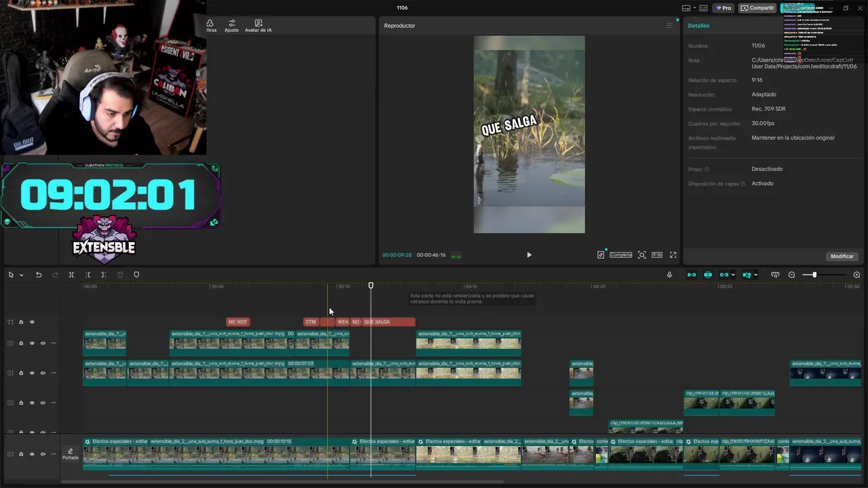The height and width of the screenshot is (488, 868).
Task: Open the selection tool dropdown arrow
Action: (x=21, y=274)
